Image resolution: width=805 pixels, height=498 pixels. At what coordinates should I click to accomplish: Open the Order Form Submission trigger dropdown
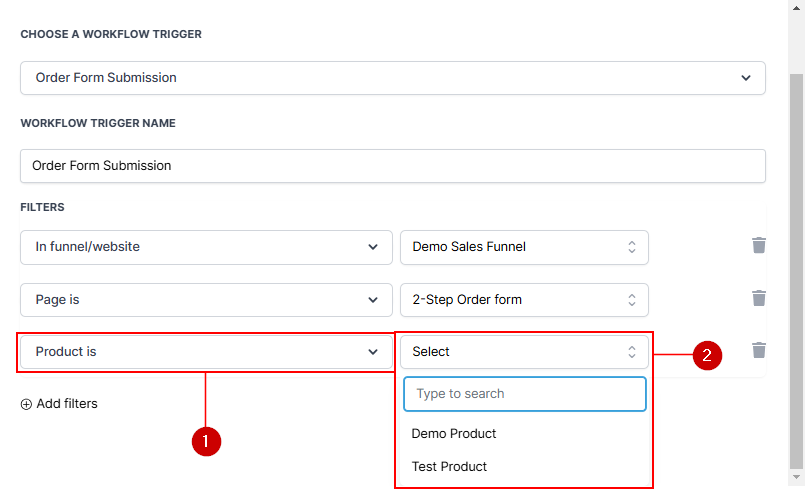(x=392, y=78)
